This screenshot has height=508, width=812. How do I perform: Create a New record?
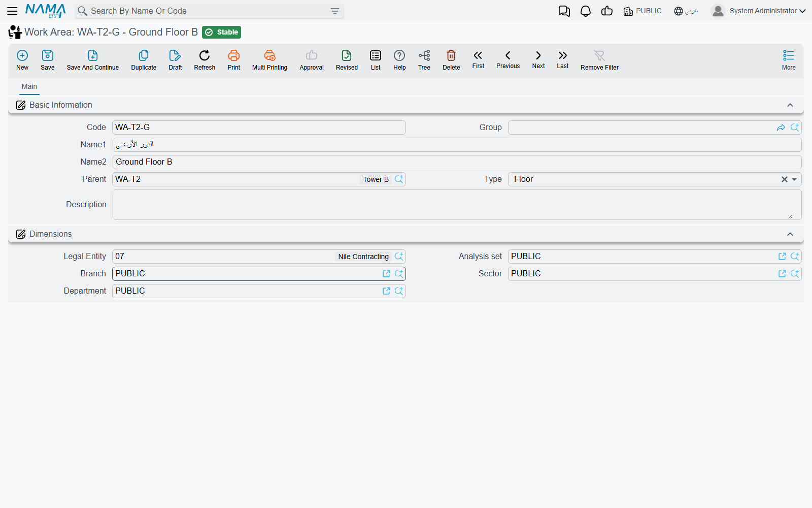[x=22, y=60]
